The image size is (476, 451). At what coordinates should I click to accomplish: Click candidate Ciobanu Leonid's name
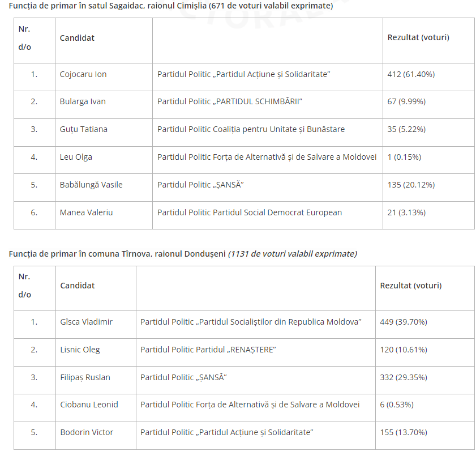89,405
